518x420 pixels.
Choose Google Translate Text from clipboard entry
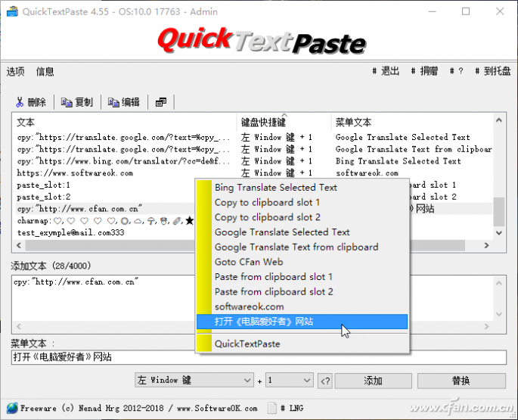[302, 247]
